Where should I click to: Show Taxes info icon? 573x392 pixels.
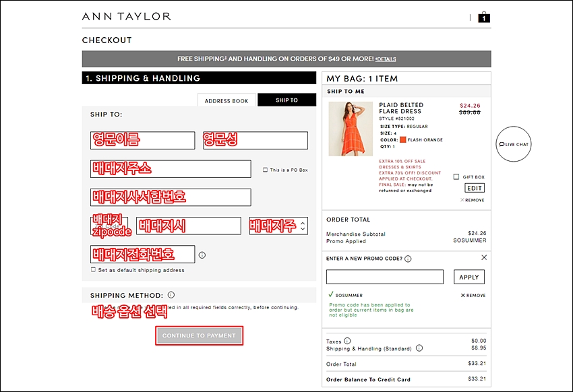[x=347, y=341]
